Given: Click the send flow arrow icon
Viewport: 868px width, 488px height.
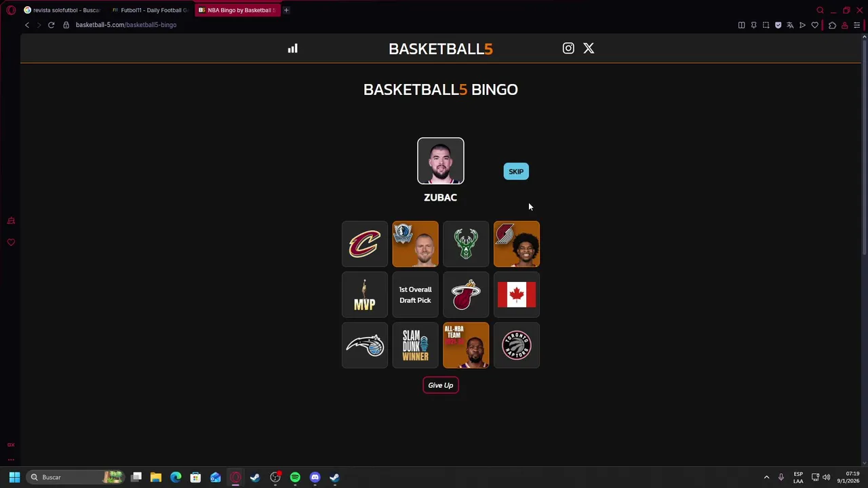Looking at the screenshot, I should [x=802, y=25].
